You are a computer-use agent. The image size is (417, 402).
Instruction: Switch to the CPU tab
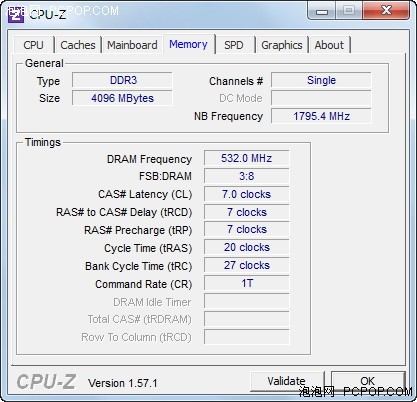coord(34,45)
